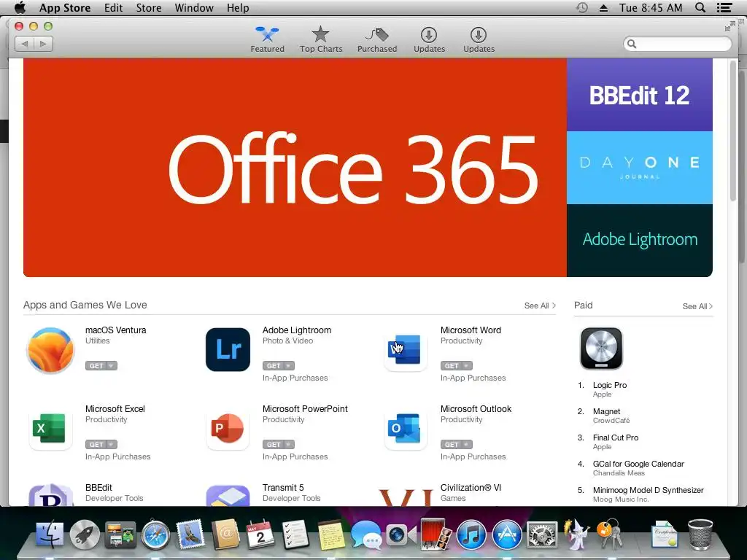Open the Edit menu

pos(113,7)
